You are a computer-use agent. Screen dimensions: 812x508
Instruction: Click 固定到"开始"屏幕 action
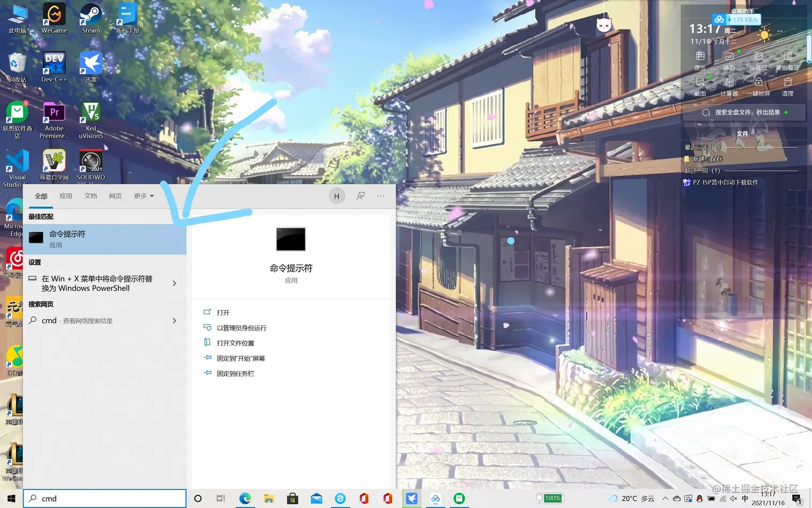pos(235,359)
